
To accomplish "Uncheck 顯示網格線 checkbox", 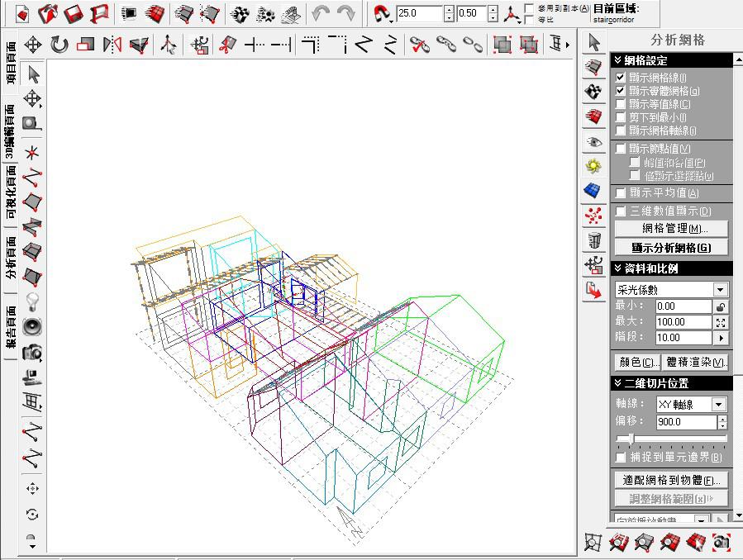I will tap(621, 78).
